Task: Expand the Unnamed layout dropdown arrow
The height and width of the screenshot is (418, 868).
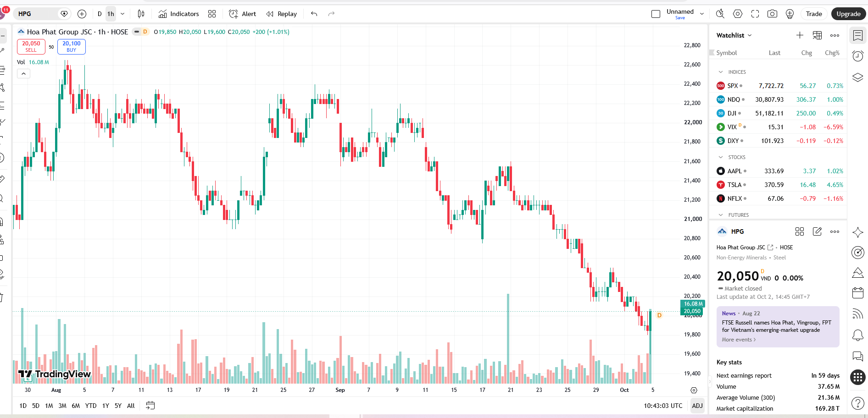Action: tap(702, 14)
